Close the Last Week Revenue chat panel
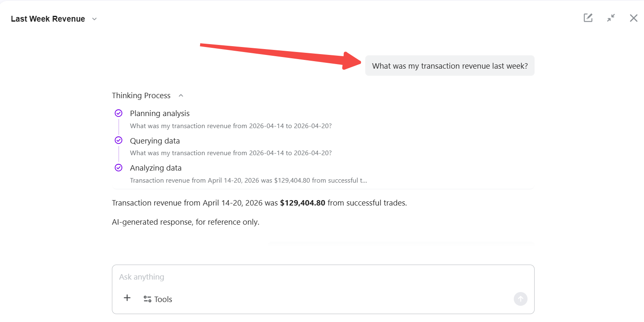The width and height of the screenshot is (644, 322). [634, 18]
